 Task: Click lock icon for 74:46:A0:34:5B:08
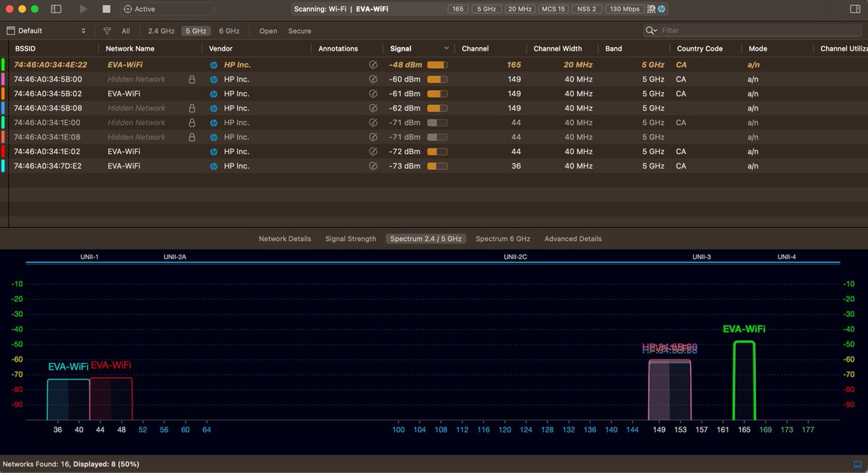(192, 108)
